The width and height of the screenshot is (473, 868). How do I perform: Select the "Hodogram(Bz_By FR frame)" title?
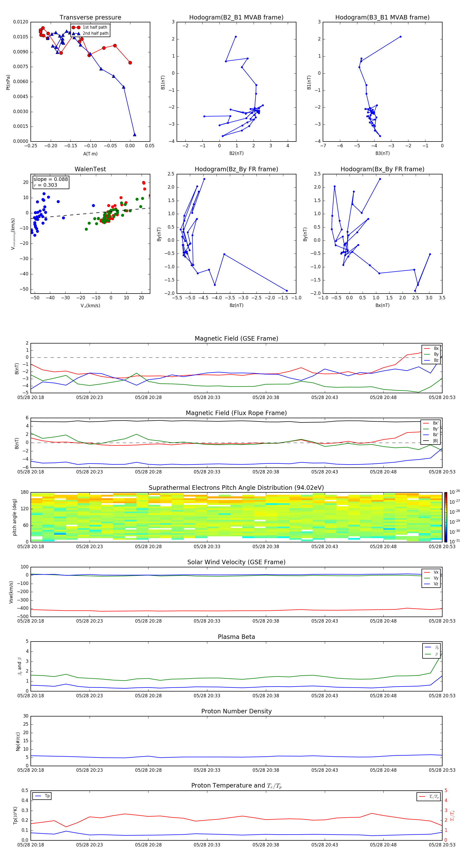pos(236,169)
